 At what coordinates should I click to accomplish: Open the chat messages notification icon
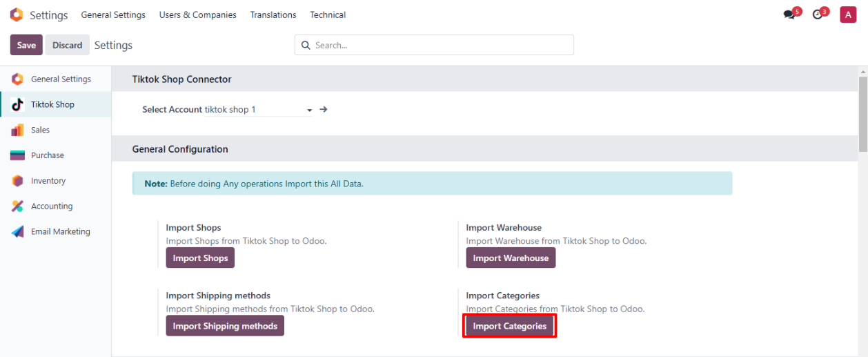click(790, 15)
